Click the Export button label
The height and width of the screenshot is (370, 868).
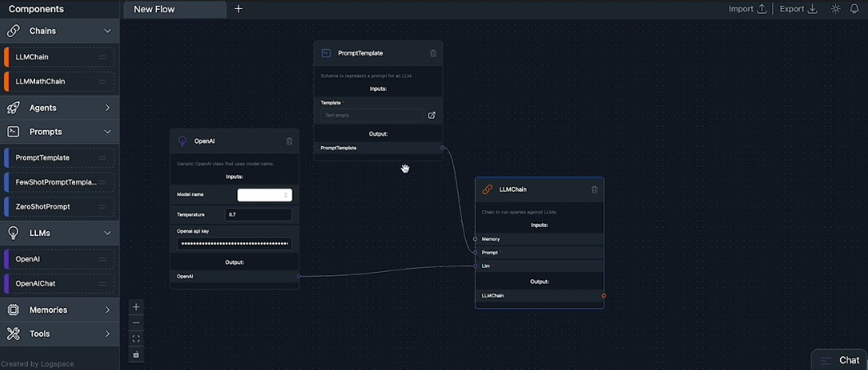(x=792, y=9)
